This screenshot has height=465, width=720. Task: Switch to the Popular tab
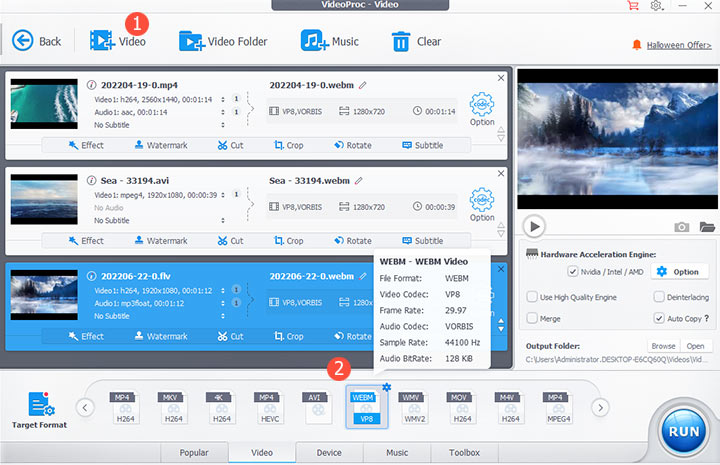[194, 453]
